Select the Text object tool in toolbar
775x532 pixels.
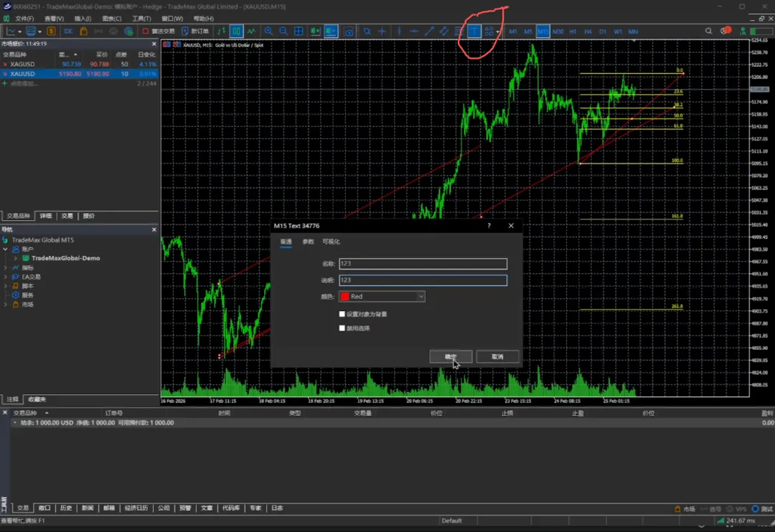pyautogui.click(x=474, y=32)
